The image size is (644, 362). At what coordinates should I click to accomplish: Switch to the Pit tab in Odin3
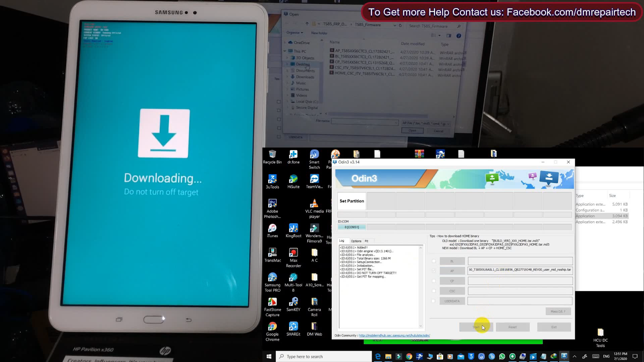coord(367,241)
